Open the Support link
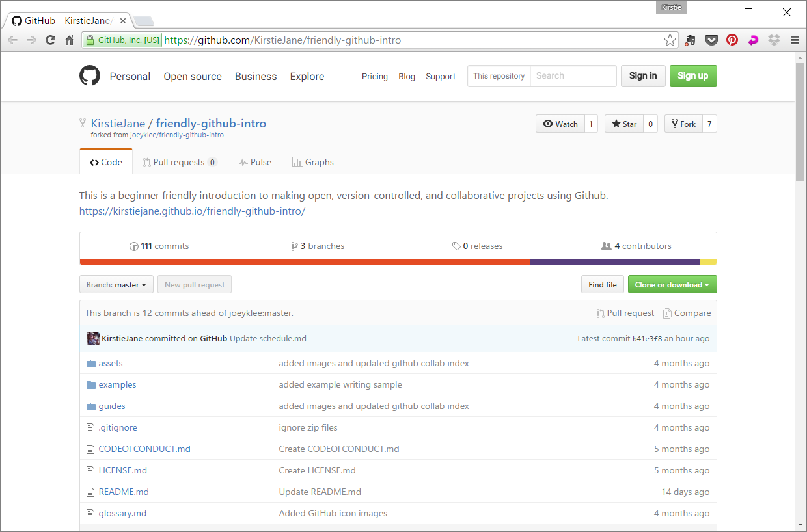Screen dimensions: 807x532 (x=441, y=76)
